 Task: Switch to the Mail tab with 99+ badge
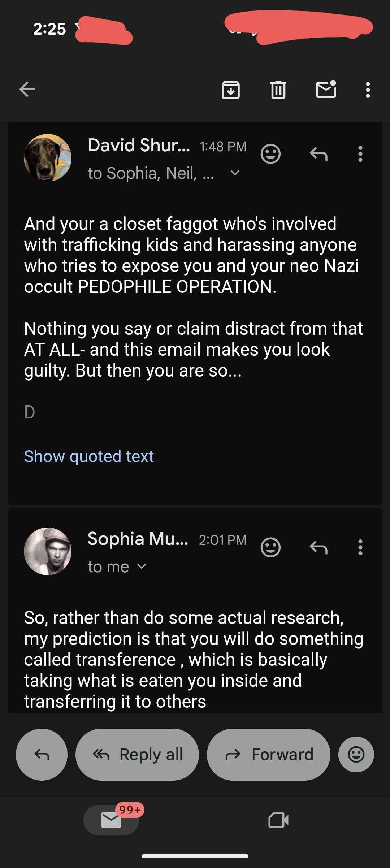(111, 820)
